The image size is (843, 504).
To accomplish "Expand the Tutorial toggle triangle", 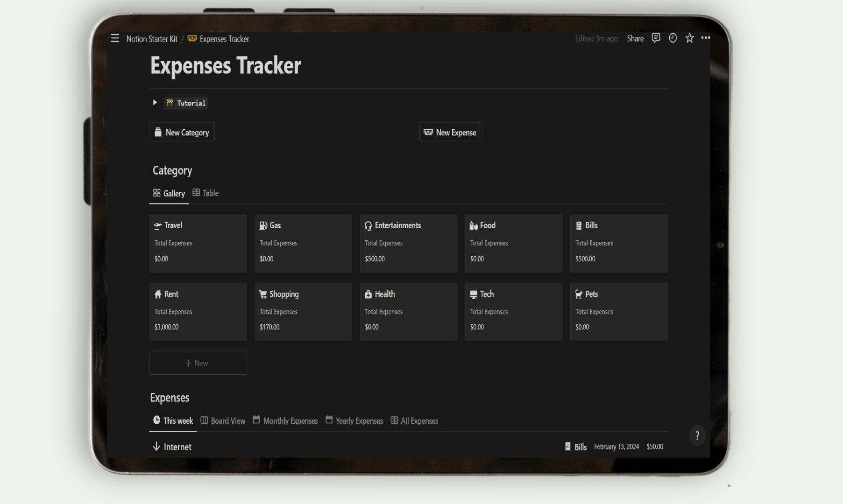I will point(155,102).
